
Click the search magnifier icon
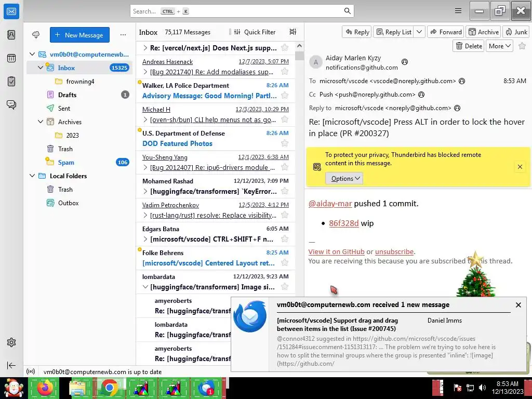(348, 11)
